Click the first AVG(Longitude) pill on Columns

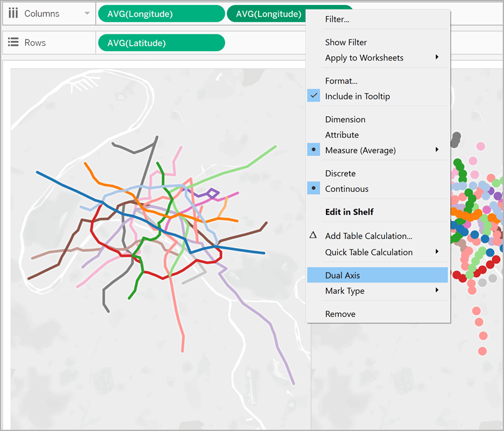tap(161, 13)
